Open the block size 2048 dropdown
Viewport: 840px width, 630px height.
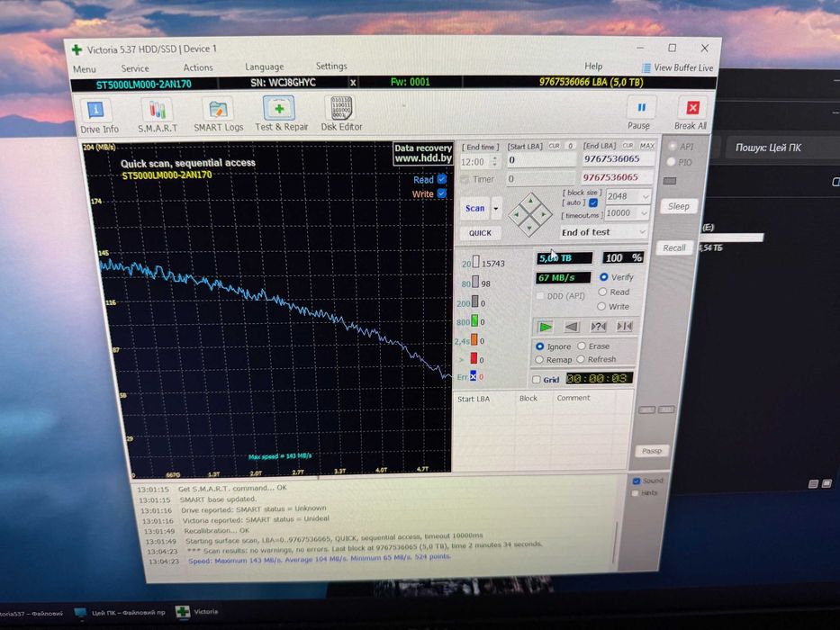(646, 196)
